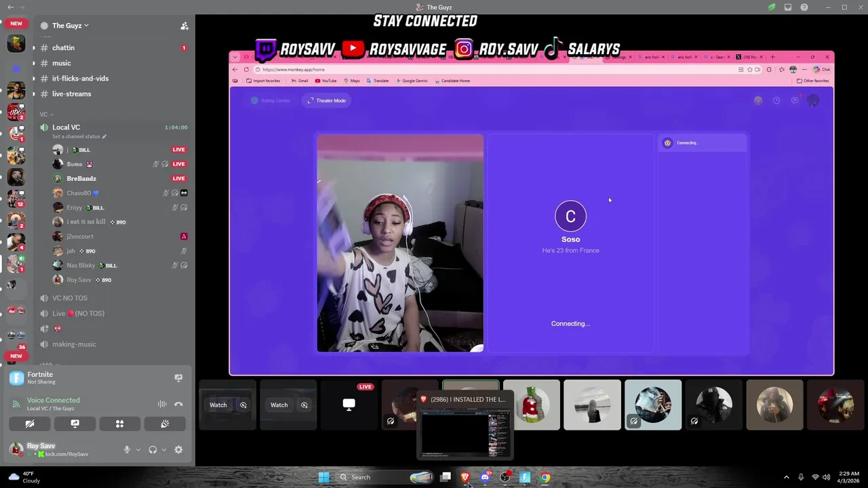The width and height of the screenshot is (868, 488).
Task: Expand The Guyz server dropdown menu
Action: tap(71, 26)
